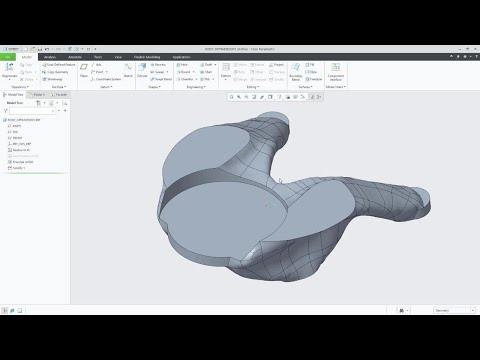Open the Geometry selection filter dropdown

click(x=454, y=310)
